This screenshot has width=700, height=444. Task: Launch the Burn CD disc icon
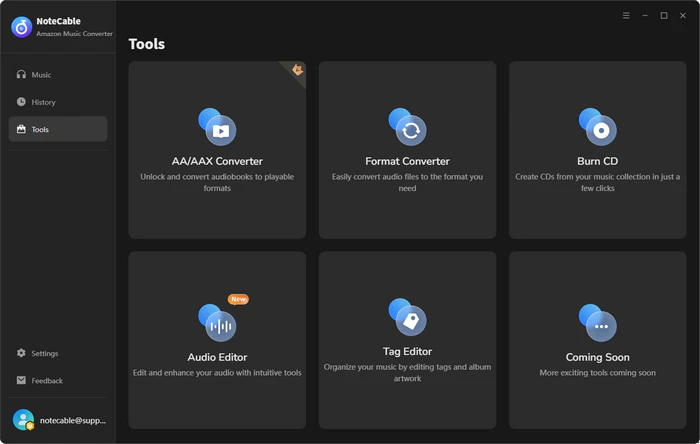(597, 127)
